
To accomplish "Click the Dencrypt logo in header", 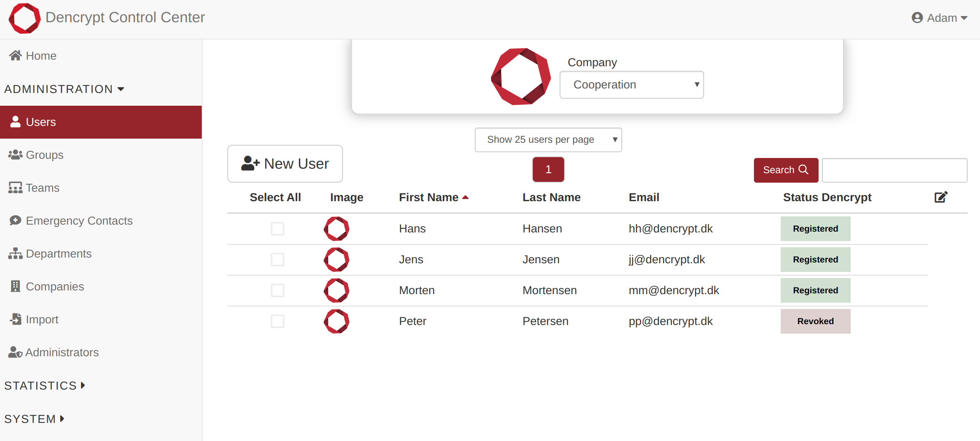I will pyautogui.click(x=25, y=18).
